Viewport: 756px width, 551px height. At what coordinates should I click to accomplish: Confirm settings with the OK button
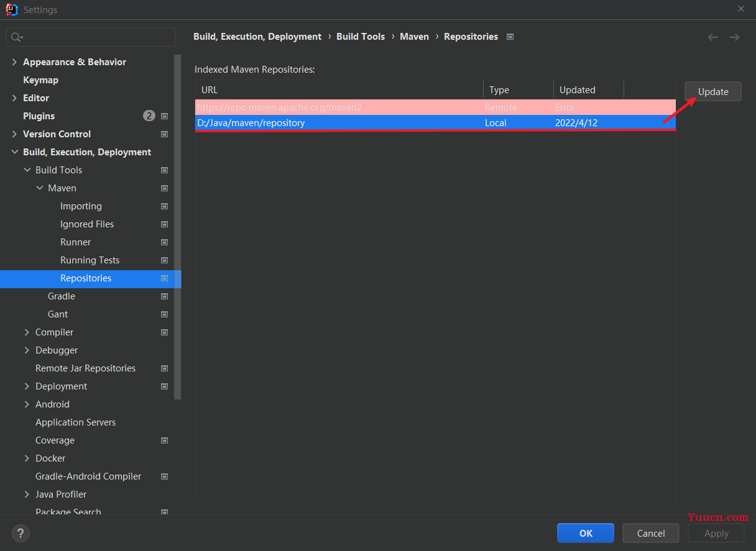coord(586,533)
